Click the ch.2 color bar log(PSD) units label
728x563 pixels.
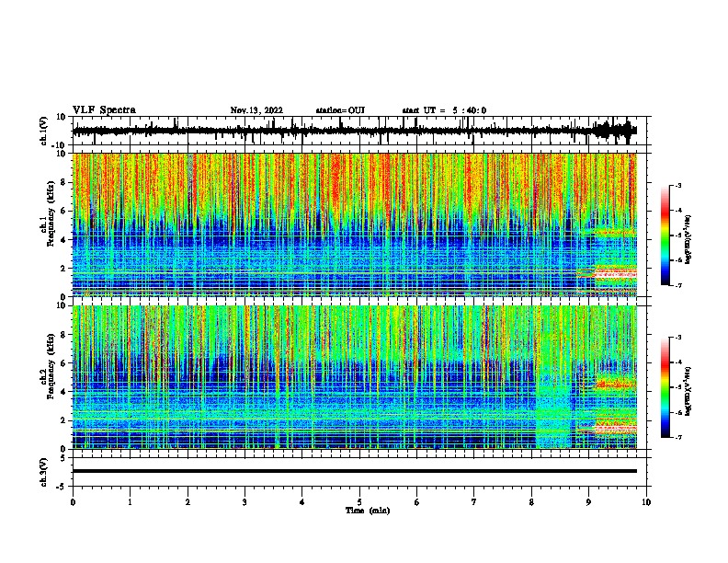coord(688,391)
